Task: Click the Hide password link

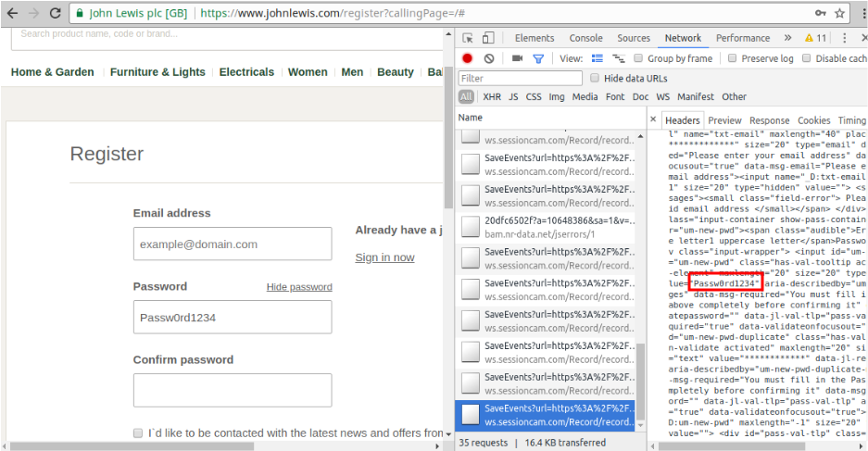Action: click(x=299, y=287)
